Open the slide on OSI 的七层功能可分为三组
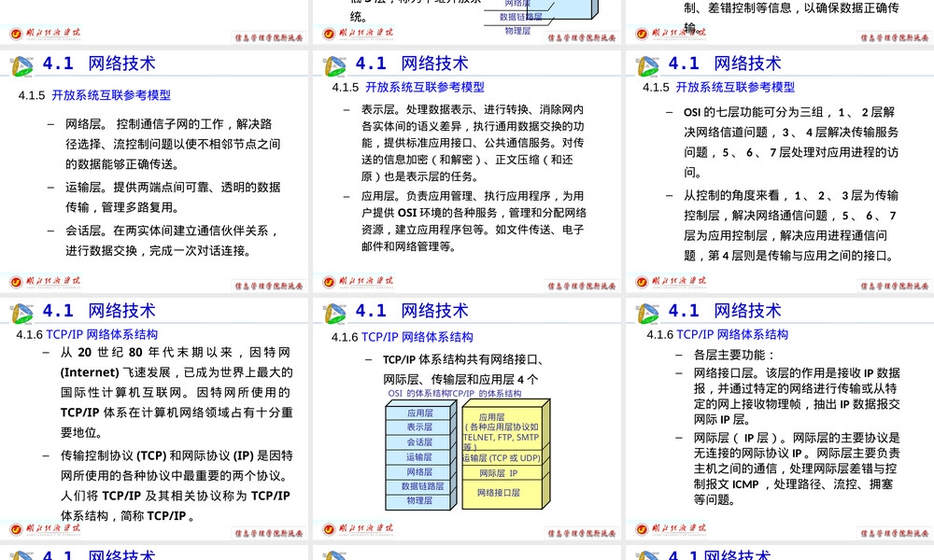Image resolution: width=934 pixels, height=560 pixels. coord(780,172)
